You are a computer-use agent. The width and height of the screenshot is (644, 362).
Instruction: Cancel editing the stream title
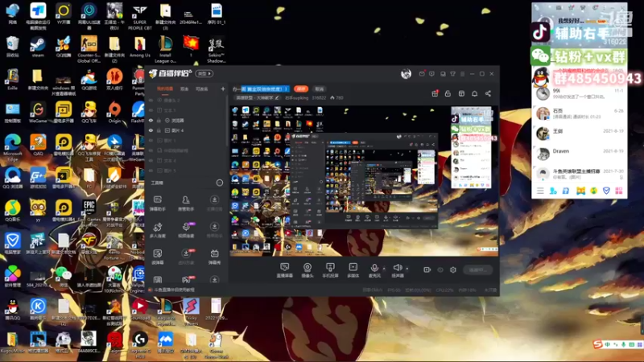[x=319, y=88]
